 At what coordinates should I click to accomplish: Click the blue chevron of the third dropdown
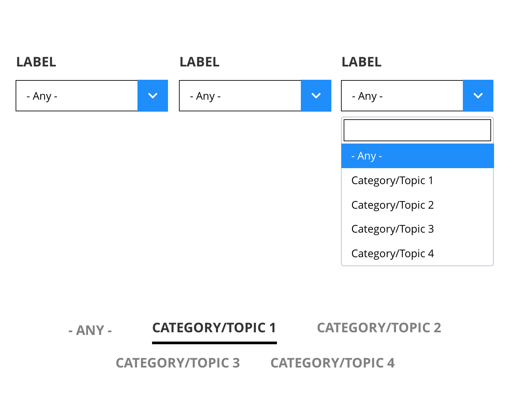click(x=478, y=96)
